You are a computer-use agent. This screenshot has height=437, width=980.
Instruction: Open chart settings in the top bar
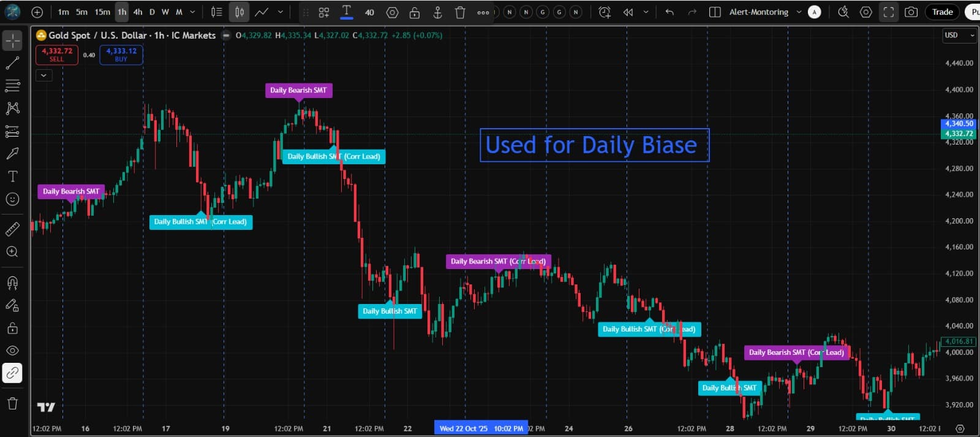866,12
